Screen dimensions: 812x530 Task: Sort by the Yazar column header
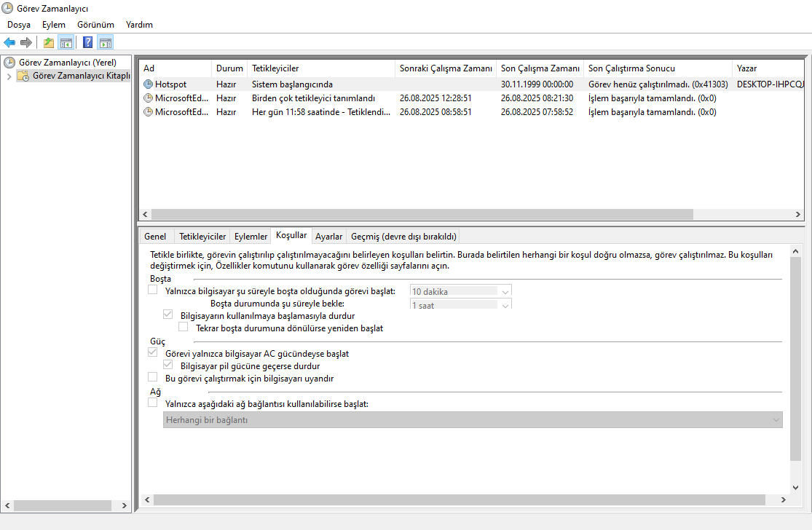(768, 68)
